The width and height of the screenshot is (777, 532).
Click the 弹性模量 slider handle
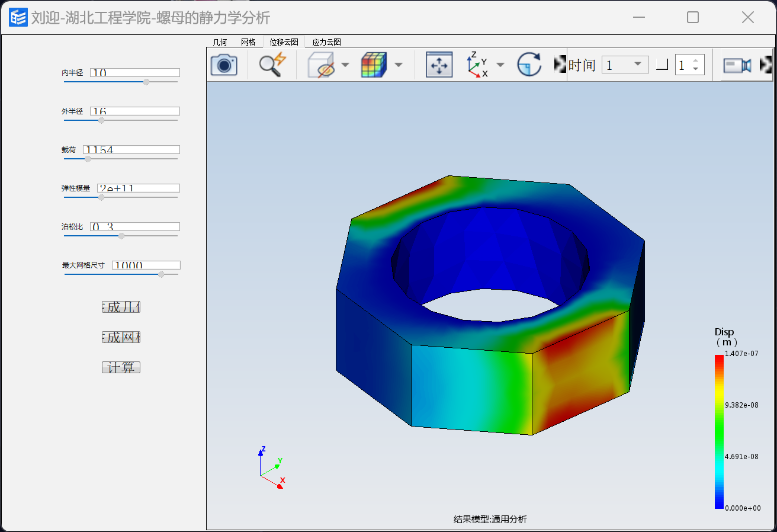coord(101,197)
